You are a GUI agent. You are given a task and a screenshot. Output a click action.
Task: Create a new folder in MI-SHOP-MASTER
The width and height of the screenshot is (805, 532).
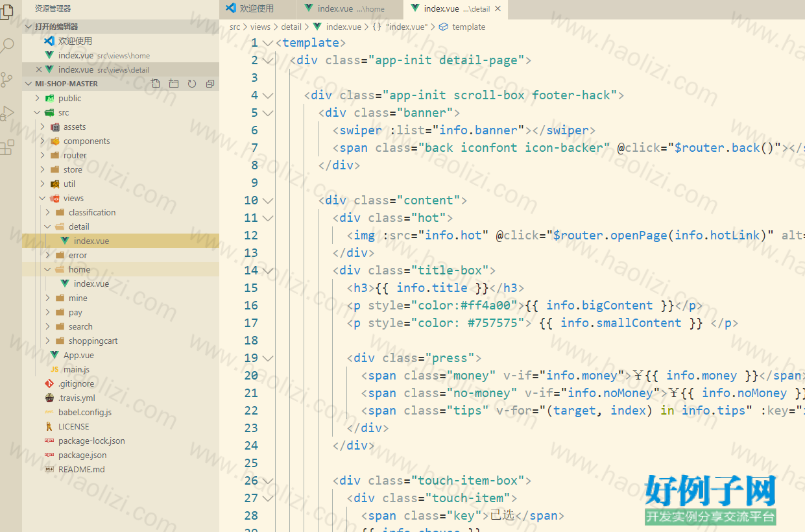pyautogui.click(x=174, y=84)
